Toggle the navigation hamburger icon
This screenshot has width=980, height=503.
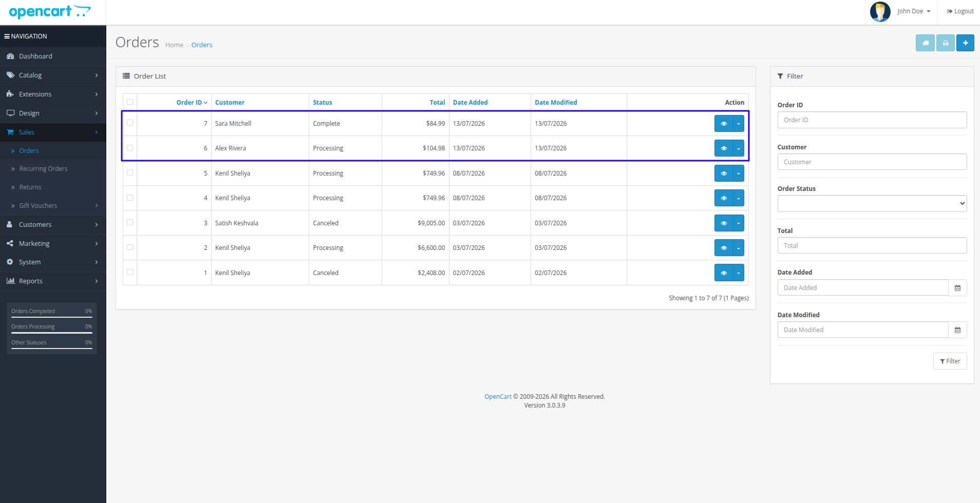click(x=7, y=36)
